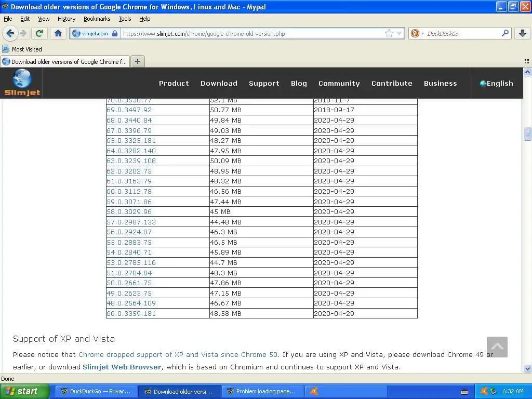Open the Business navigation item
This screenshot has width=532, height=399.
441,83
